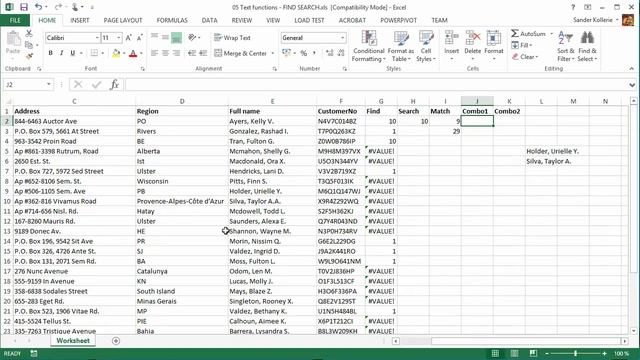This screenshot has height=360, width=640.
Task: Cut selection with the scissors icon
Action: click(29, 34)
